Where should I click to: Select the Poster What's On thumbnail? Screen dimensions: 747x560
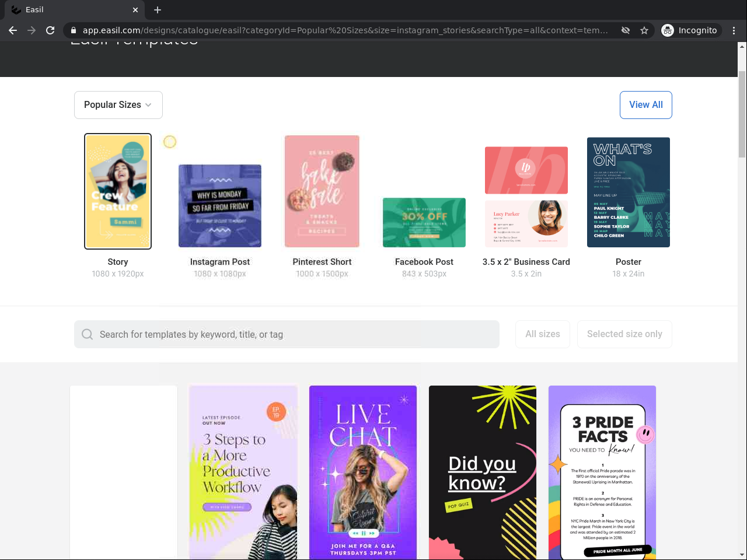click(629, 192)
